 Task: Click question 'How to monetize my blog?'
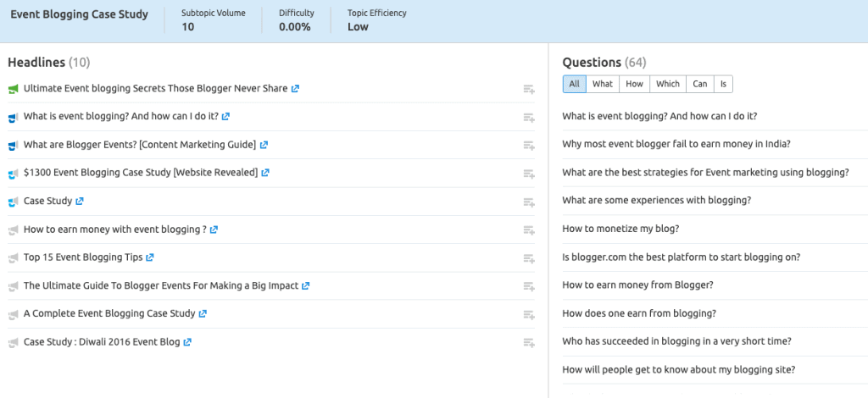click(620, 229)
